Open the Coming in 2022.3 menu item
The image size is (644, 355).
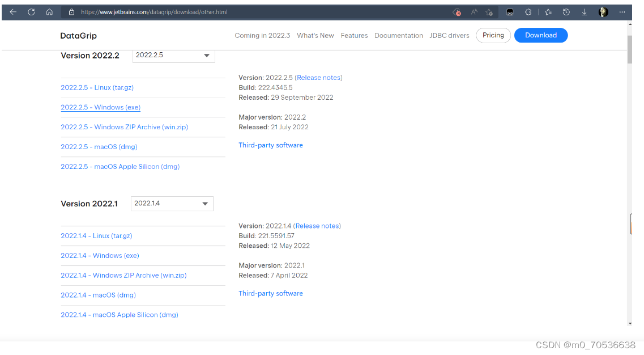pos(262,35)
